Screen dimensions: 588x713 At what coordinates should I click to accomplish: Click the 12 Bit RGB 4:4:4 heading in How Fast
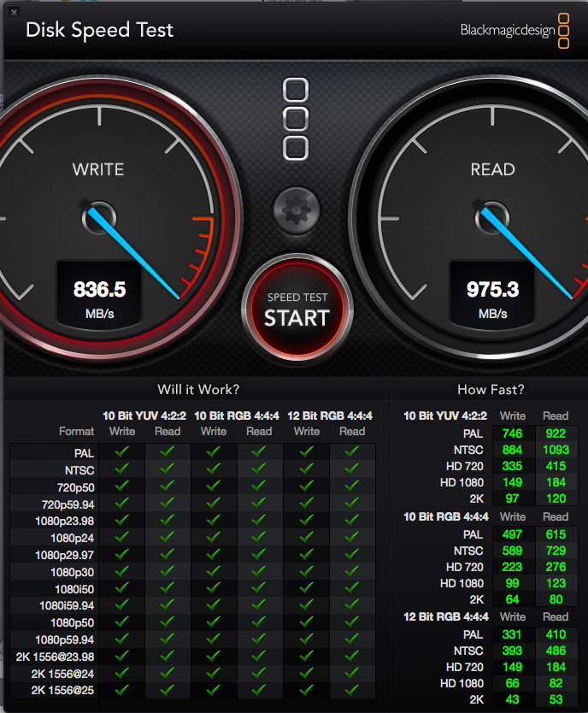tap(446, 617)
